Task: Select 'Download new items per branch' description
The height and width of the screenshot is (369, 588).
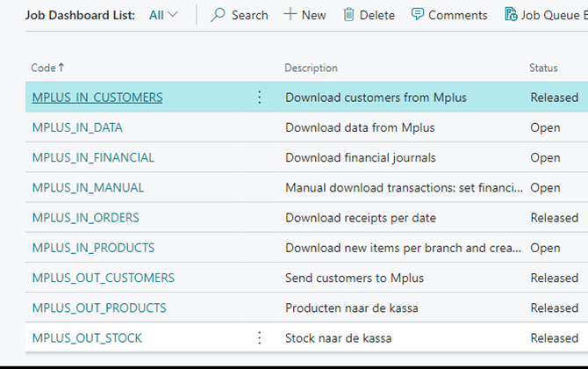Action: (403, 248)
